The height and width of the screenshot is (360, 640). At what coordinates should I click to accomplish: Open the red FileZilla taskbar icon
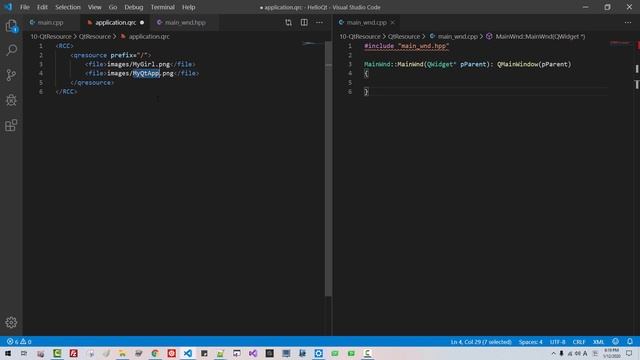pos(73,353)
